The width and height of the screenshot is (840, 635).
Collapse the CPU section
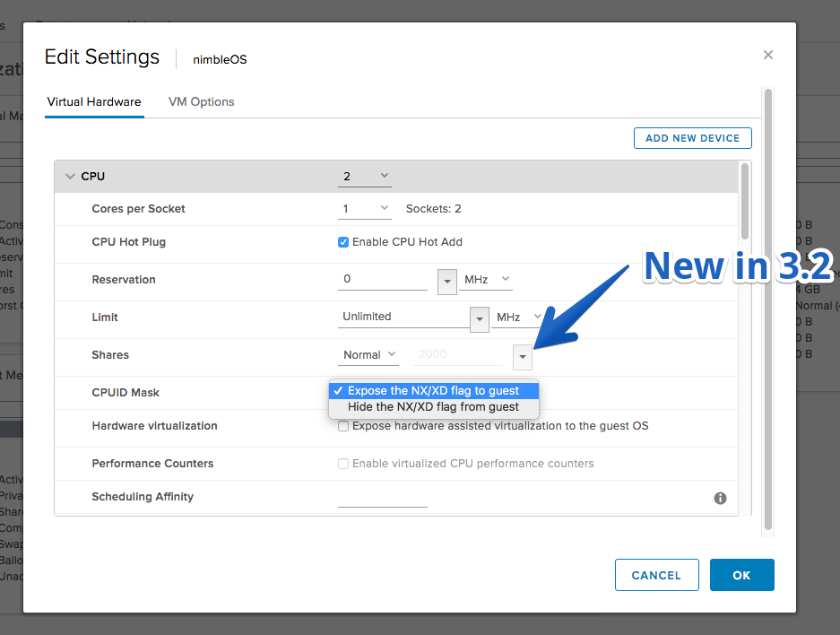(x=70, y=177)
